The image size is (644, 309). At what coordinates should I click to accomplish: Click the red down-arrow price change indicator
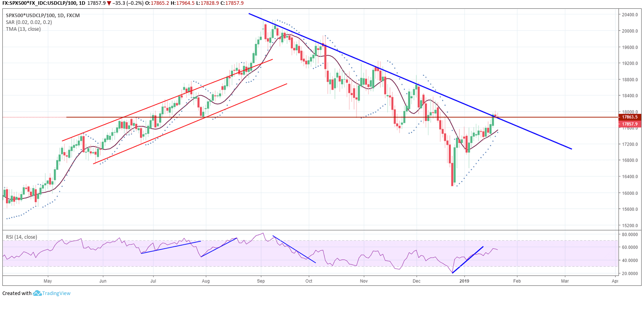(109, 3)
